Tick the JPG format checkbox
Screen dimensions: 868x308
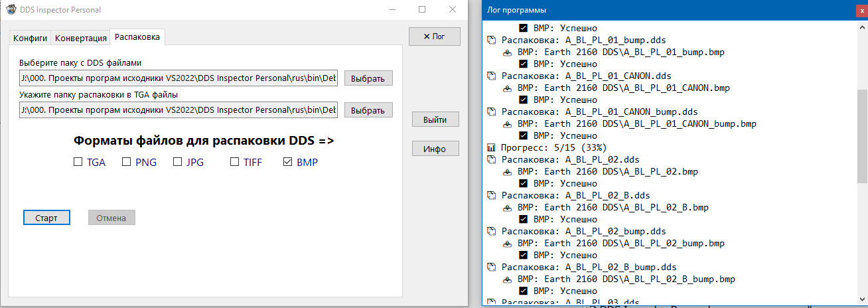click(x=177, y=162)
